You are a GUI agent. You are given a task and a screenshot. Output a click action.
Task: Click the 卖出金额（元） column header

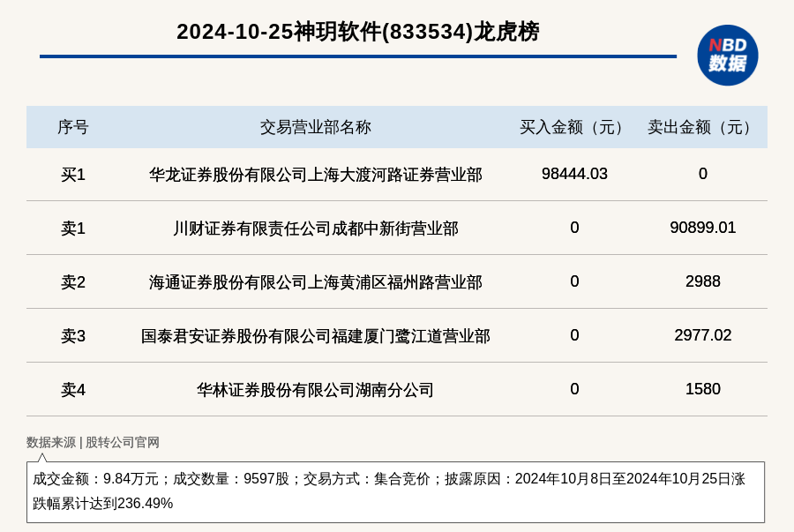tap(702, 127)
